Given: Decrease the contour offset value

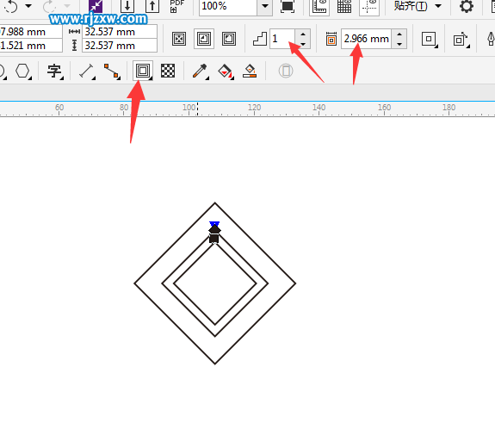Looking at the screenshot, I should 399,44.
